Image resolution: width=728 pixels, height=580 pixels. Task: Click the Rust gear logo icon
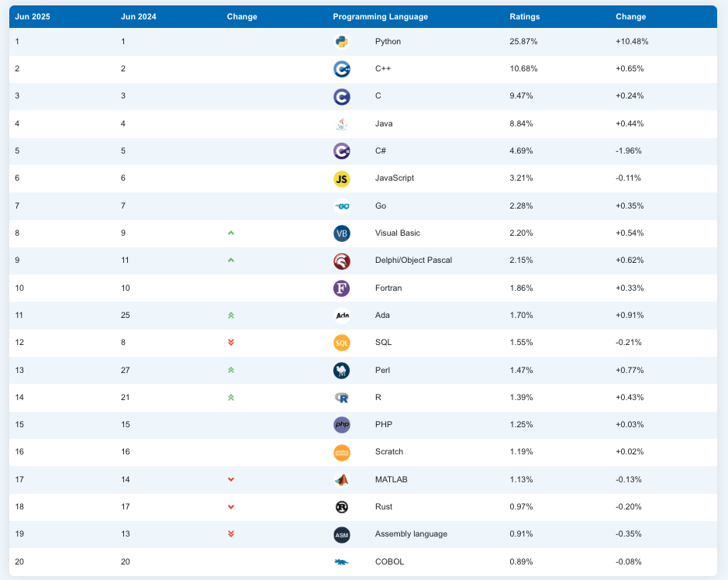pos(341,507)
